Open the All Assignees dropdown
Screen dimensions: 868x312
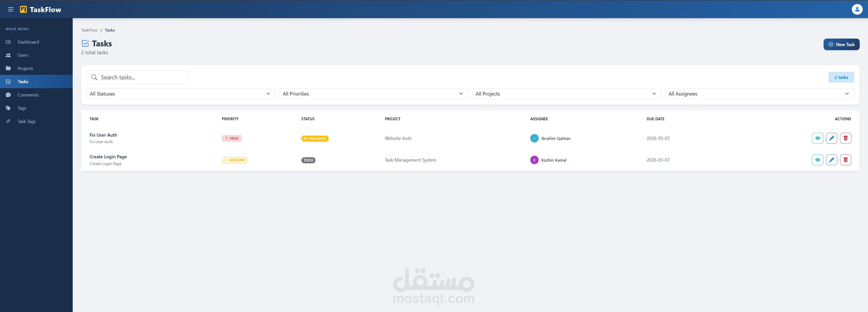(759, 93)
